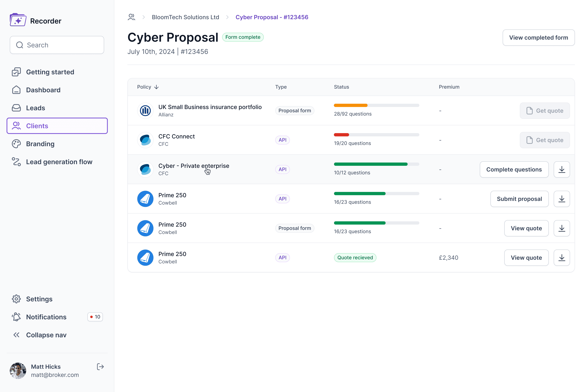This screenshot has width=588, height=392.
Task: Click CFC Connect progress bar
Action: pyautogui.click(x=376, y=135)
